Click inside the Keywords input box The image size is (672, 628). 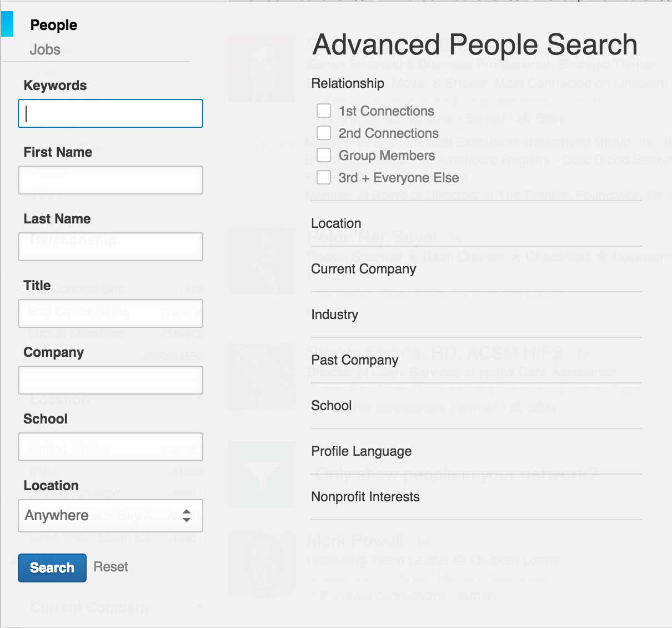click(110, 113)
